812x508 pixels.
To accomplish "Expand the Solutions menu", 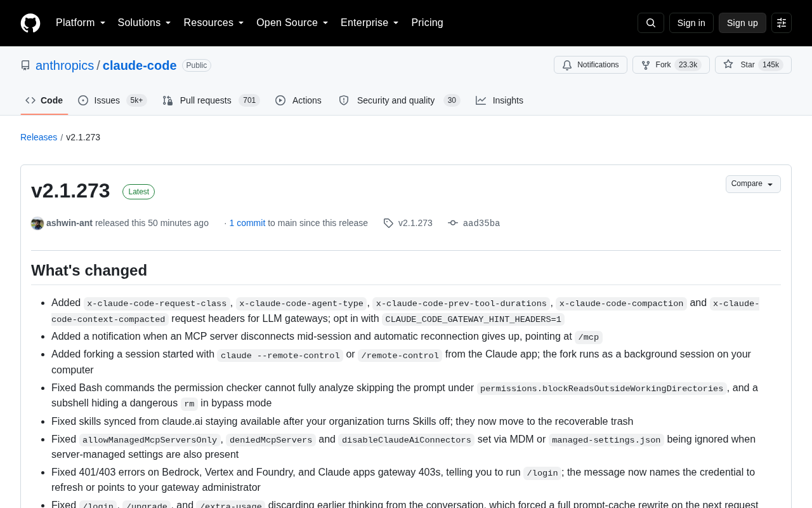I will pyautogui.click(x=145, y=23).
